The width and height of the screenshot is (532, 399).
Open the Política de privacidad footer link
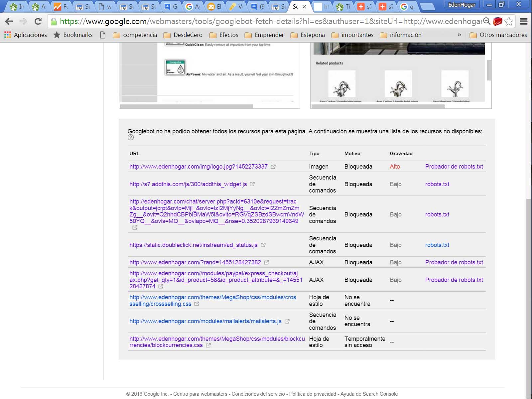[313, 394]
